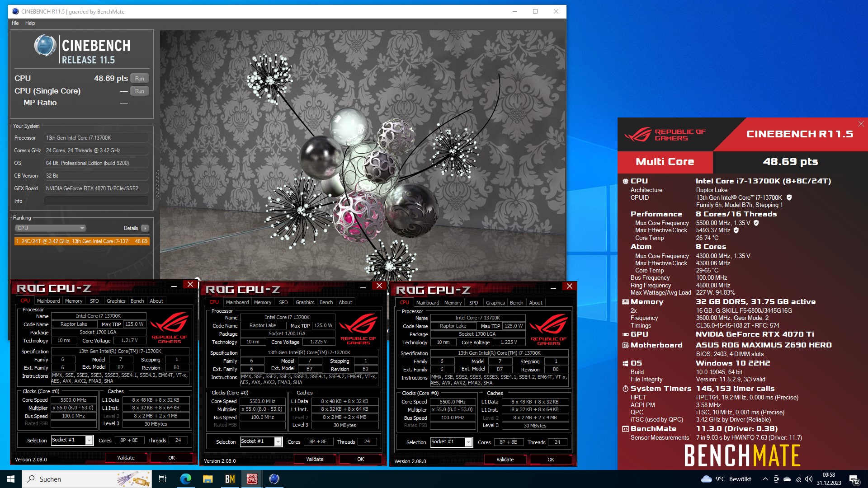Click the Info text field in Your System
Viewport: 868px width, 488px height.
tap(96, 201)
